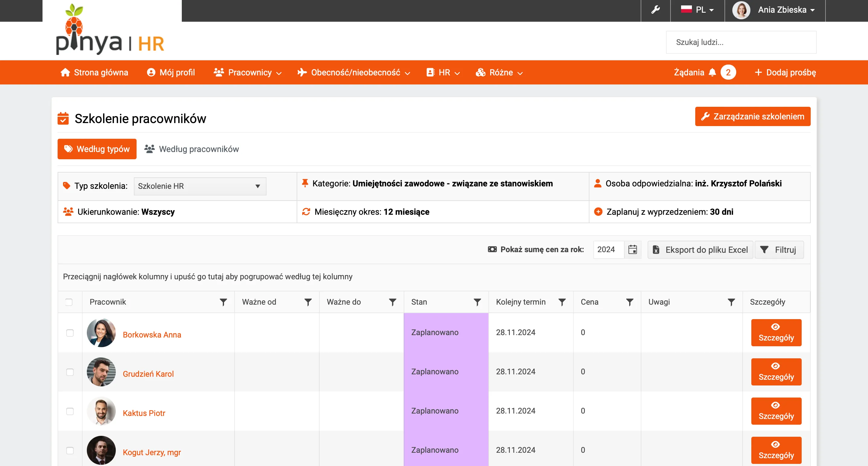Click Dodaj prośbę to add a request
This screenshot has width=868, height=466.
(x=785, y=72)
